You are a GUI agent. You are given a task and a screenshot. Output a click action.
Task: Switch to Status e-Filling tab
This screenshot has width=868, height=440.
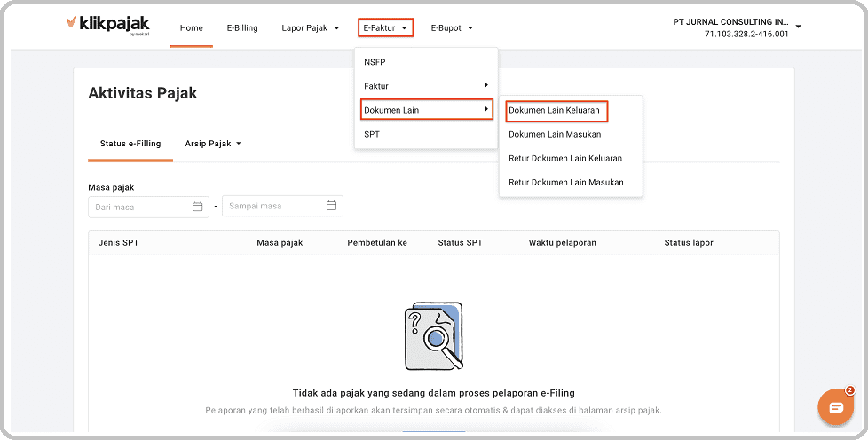pos(130,144)
